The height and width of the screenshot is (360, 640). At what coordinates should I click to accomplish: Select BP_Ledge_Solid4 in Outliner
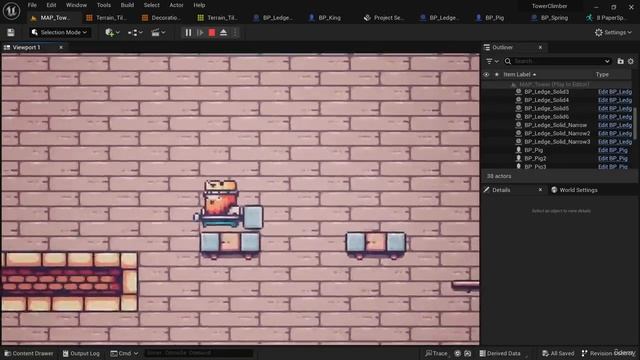tap(547, 100)
